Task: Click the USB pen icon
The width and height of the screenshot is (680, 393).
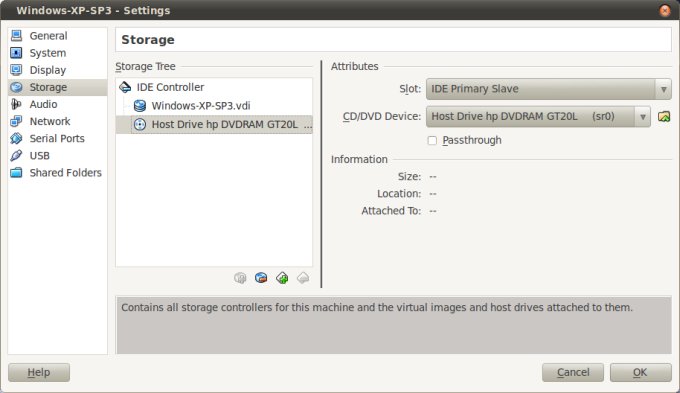Action: point(16,155)
